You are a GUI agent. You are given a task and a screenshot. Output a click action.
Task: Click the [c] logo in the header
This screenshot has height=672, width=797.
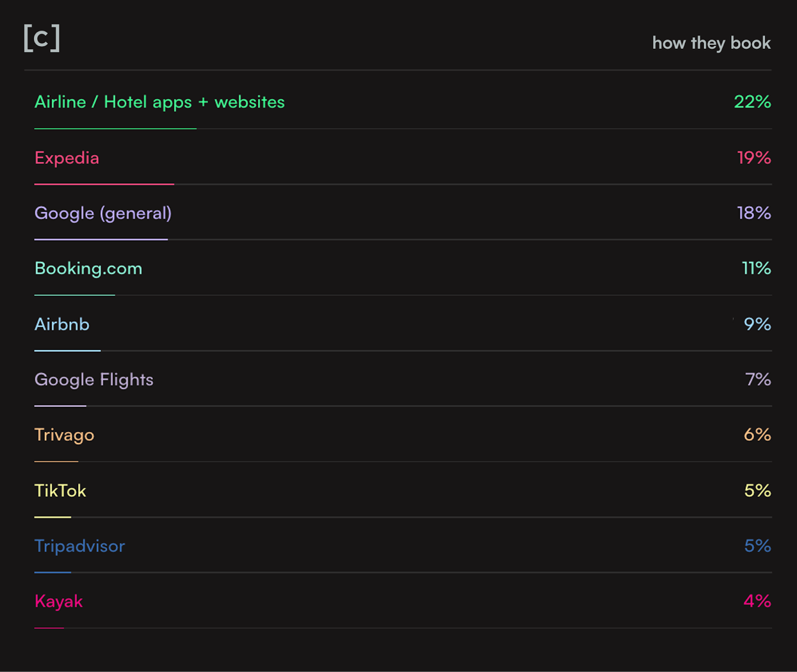(x=42, y=38)
